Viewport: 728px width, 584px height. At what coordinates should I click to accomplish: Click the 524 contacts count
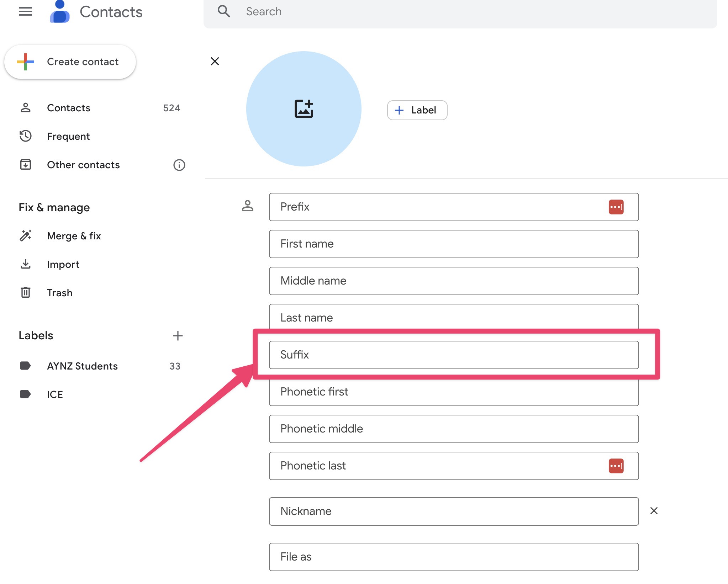[x=172, y=108]
